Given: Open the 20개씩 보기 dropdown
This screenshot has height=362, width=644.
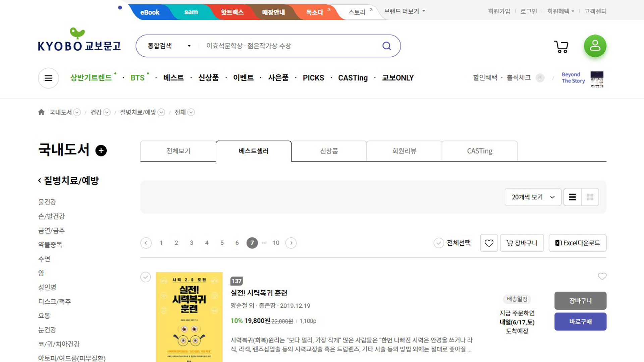Looking at the screenshot, I should tap(533, 197).
